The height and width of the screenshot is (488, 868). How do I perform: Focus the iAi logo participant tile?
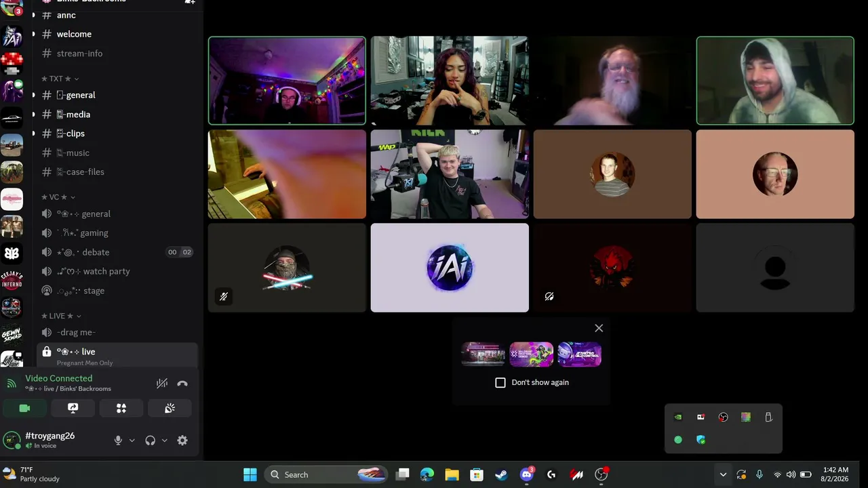click(450, 268)
